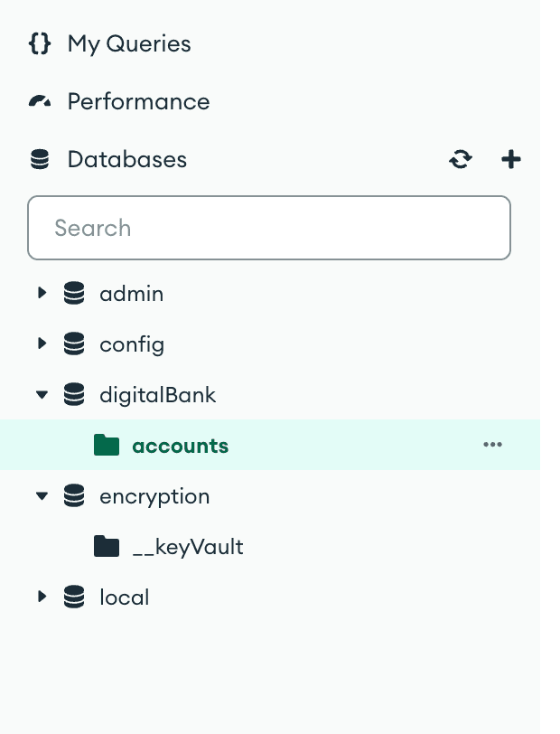Click the My Queries curly braces icon
This screenshot has height=734, width=560.
(x=40, y=44)
